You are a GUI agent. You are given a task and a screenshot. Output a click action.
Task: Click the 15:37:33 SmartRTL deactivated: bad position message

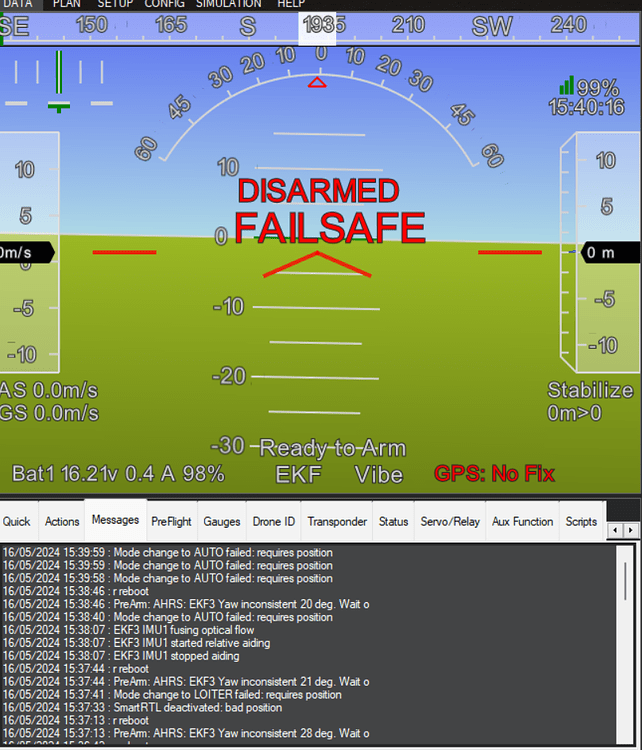(142, 707)
